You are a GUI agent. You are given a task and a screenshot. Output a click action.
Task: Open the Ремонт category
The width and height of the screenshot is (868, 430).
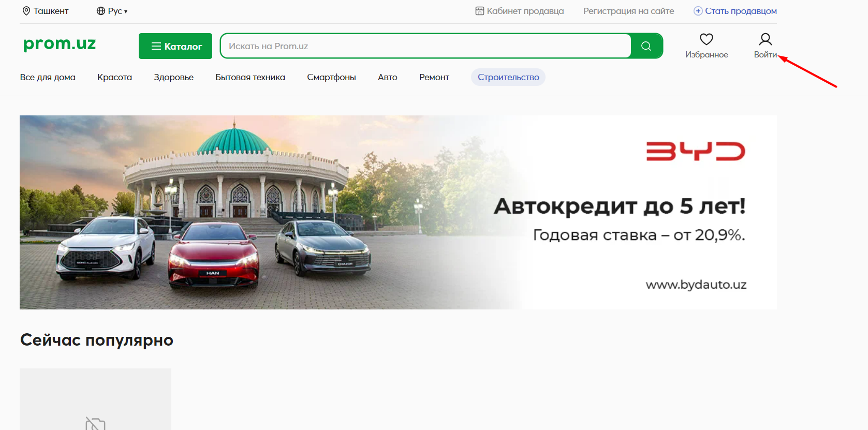click(x=434, y=77)
